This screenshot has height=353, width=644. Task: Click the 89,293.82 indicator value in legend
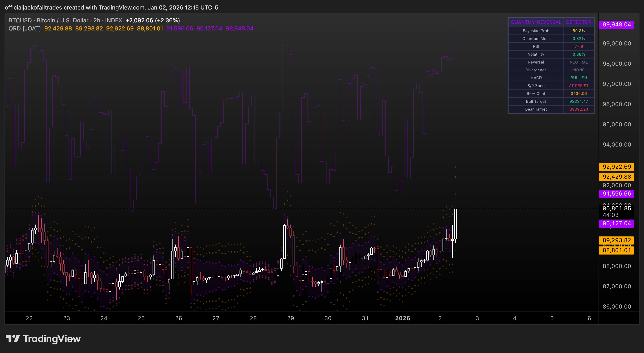[x=89, y=29]
